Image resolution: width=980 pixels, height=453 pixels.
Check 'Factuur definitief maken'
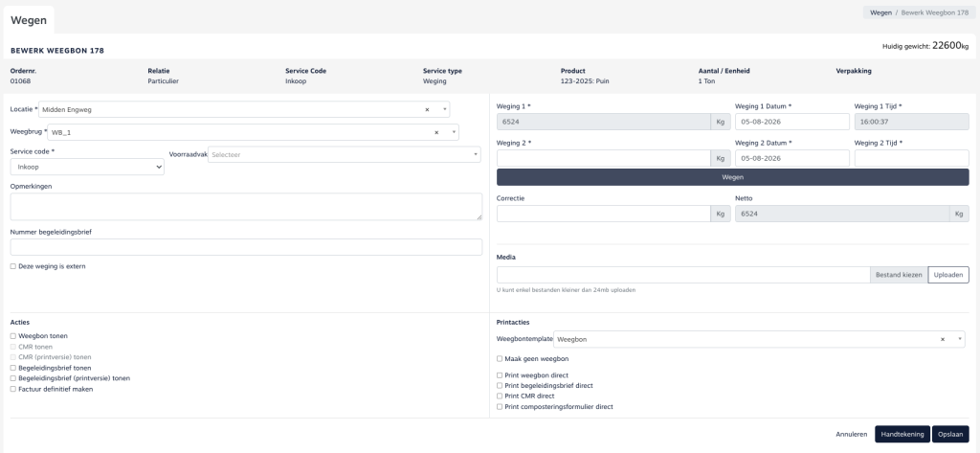pyautogui.click(x=13, y=389)
